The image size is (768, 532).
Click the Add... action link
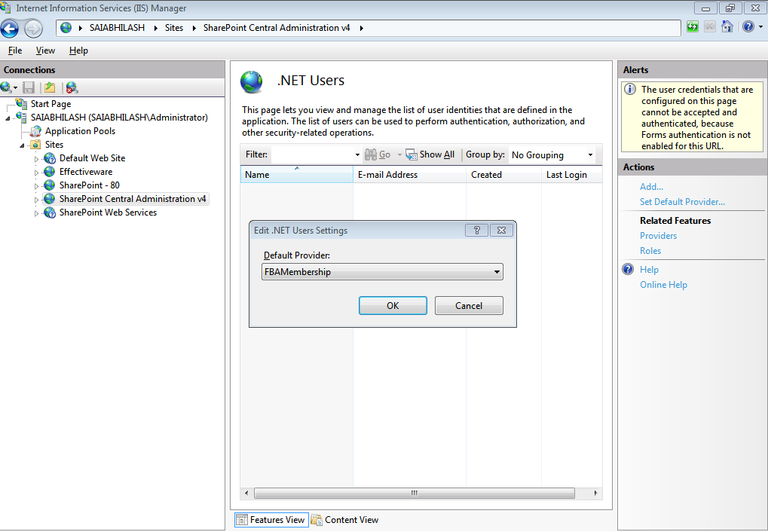pyautogui.click(x=651, y=187)
